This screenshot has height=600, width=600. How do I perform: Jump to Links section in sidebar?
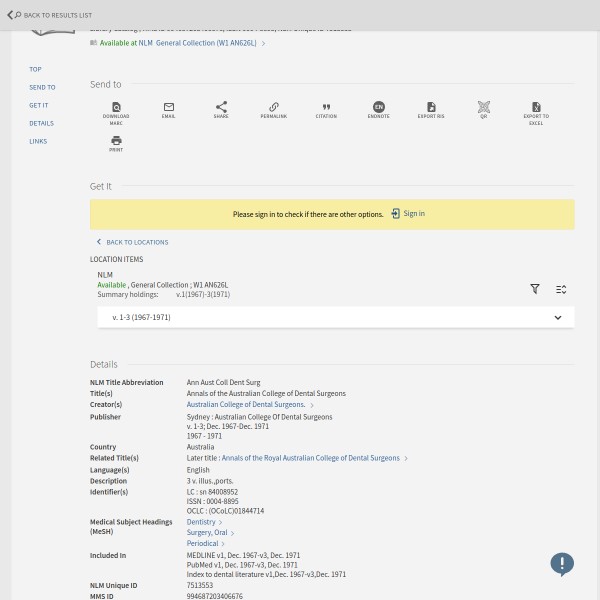click(x=38, y=141)
